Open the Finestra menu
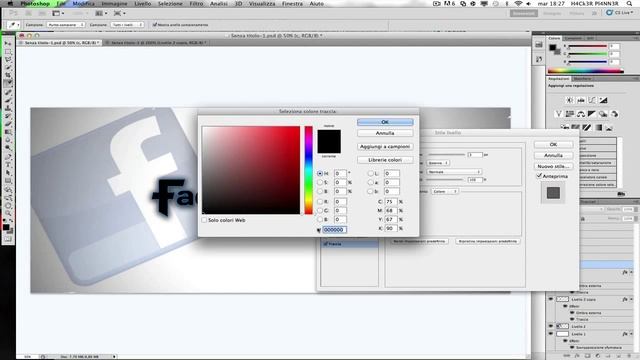The height and width of the screenshot is (360, 640). [292, 4]
